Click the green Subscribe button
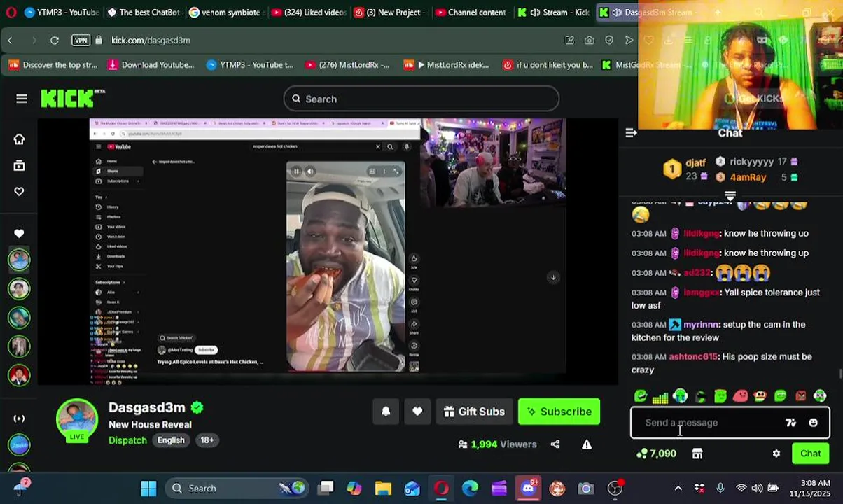 tap(559, 412)
